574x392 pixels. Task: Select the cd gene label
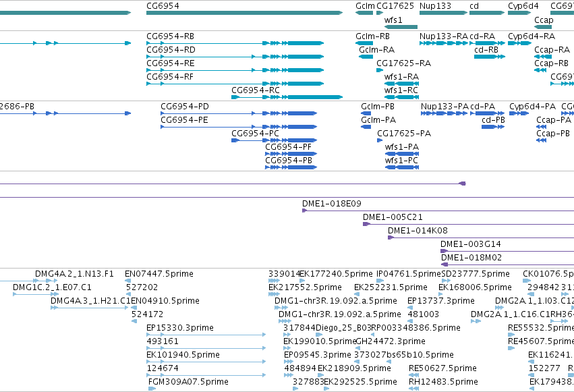click(x=474, y=6)
